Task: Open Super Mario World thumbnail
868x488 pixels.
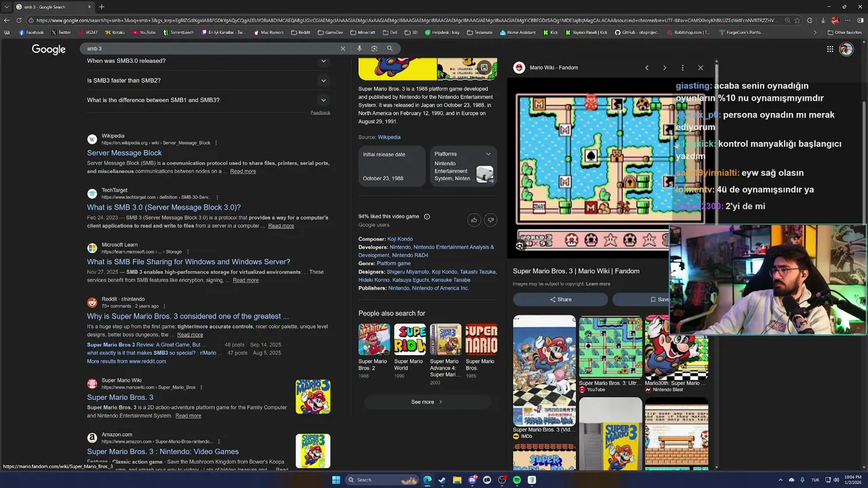Action: 410,340
